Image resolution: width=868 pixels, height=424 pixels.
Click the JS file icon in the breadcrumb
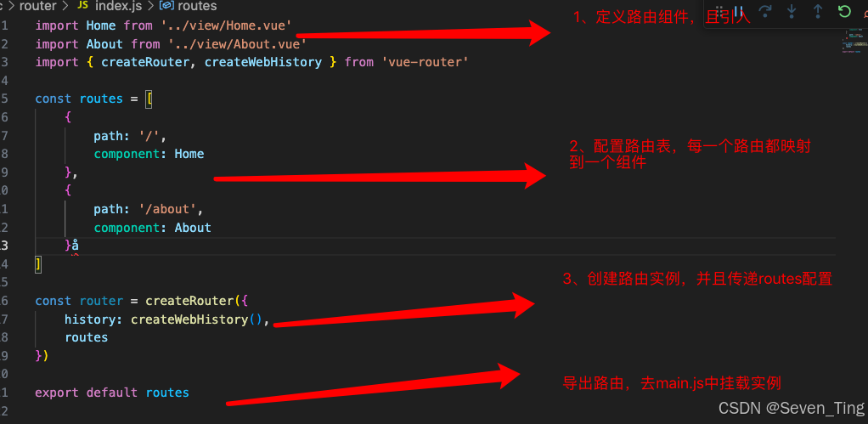pyautogui.click(x=82, y=6)
